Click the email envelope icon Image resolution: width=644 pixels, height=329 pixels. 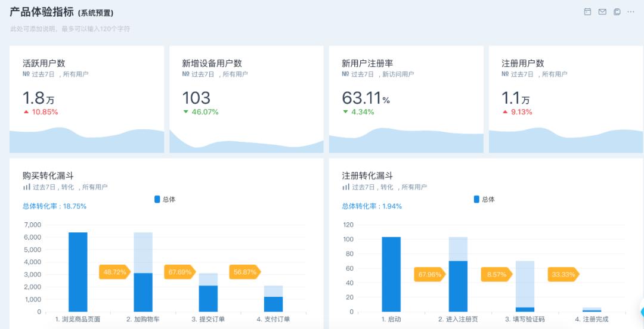tap(602, 12)
